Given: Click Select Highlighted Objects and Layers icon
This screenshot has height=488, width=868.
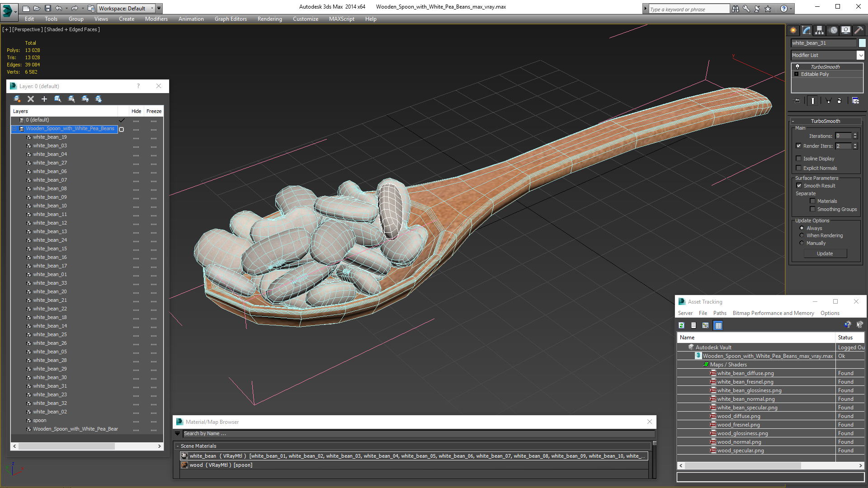Looking at the screenshot, I should (58, 99).
